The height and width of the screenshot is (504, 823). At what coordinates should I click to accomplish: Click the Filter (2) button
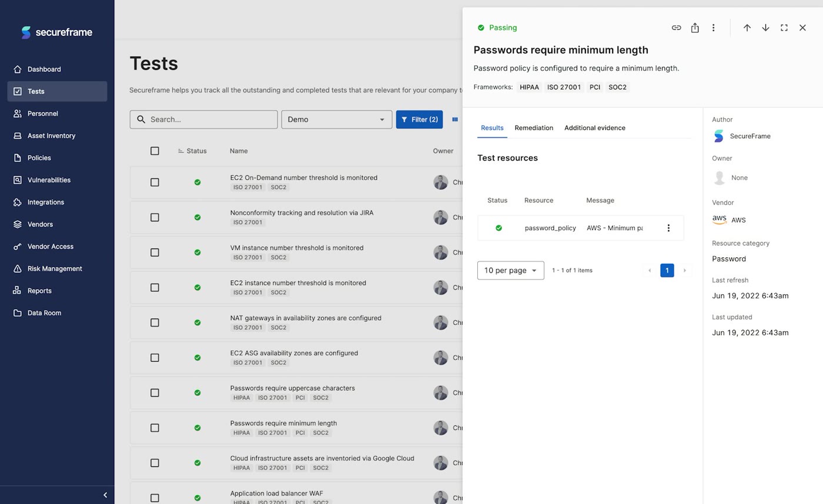click(x=419, y=119)
